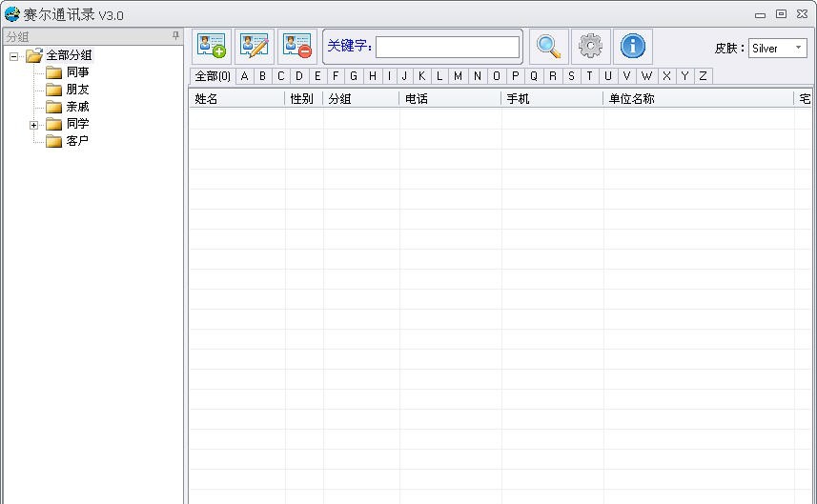Sort by the 性别 column header
Screen dimensions: 817x504
[304, 98]
